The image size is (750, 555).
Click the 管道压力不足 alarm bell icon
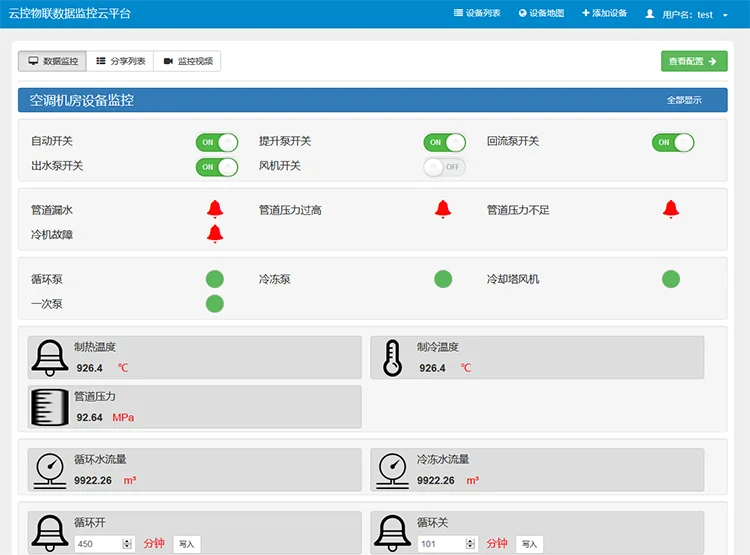click(671, 209)
